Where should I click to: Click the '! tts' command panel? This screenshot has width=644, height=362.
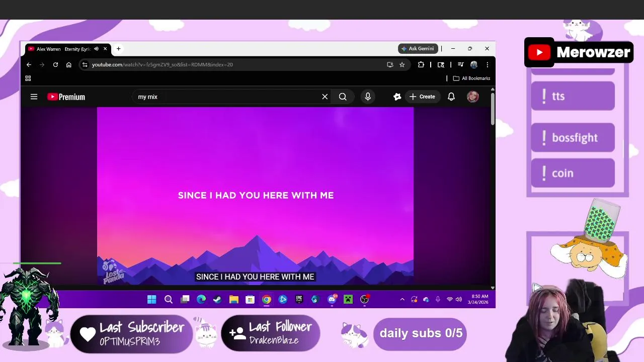(573, 96)
